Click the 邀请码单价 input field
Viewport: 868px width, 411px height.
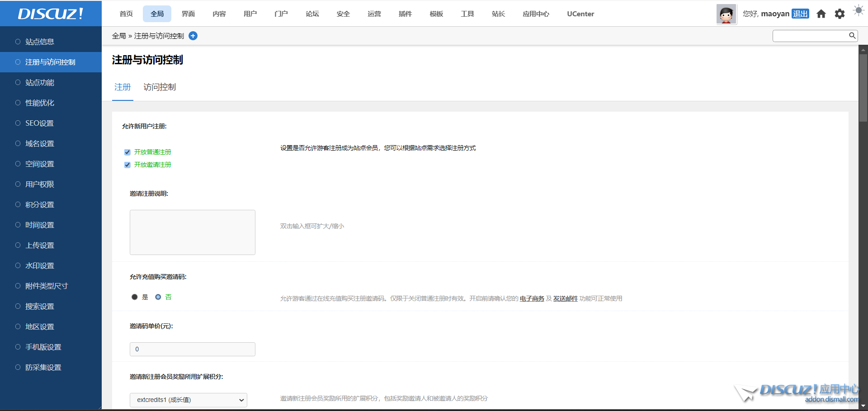[193, 349]
